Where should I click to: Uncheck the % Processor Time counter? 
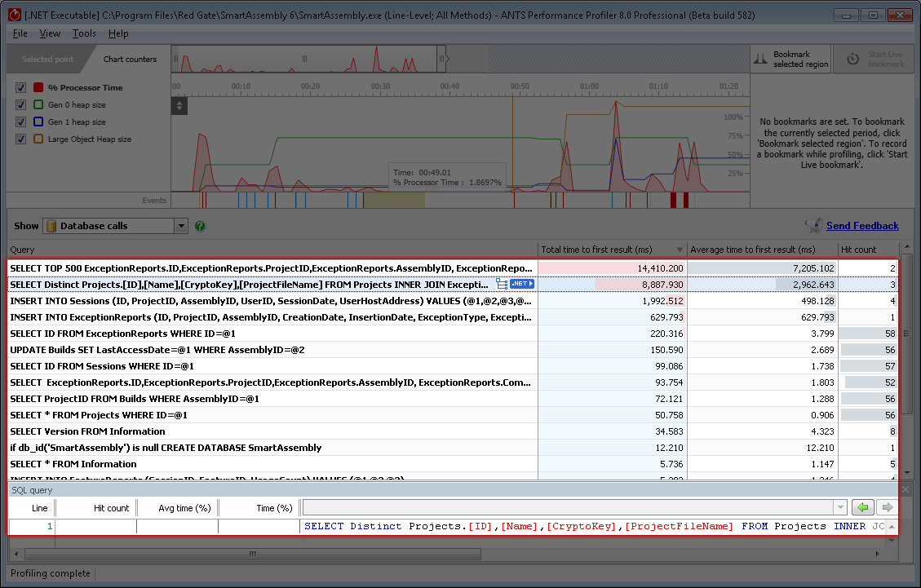[x=21, y=87]
